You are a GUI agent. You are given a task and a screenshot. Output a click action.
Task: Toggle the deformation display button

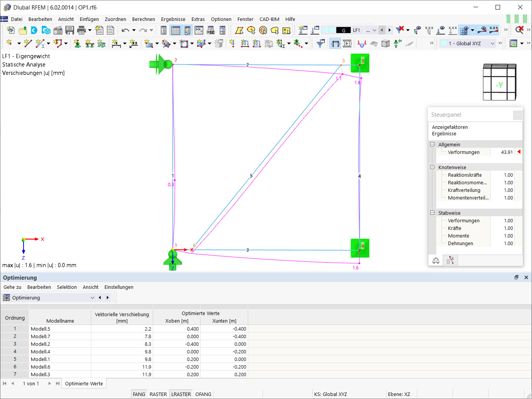pos(335,44)
